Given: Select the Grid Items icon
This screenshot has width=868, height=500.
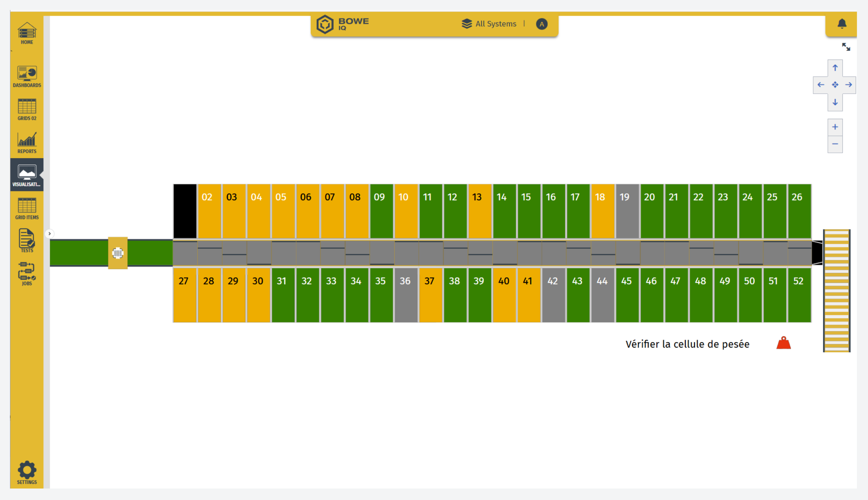Looking at the screenshot, I should tap(27, 208).
